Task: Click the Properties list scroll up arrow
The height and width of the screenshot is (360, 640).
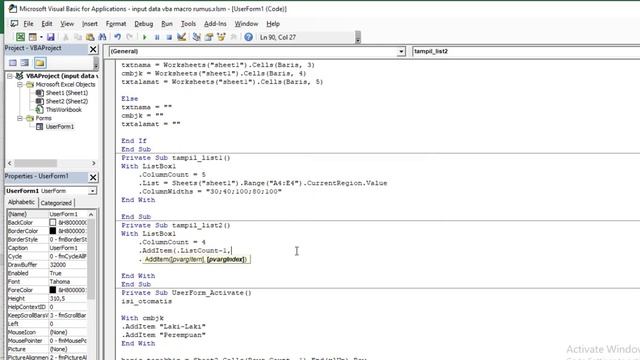Action: click(x=91, y=214)
